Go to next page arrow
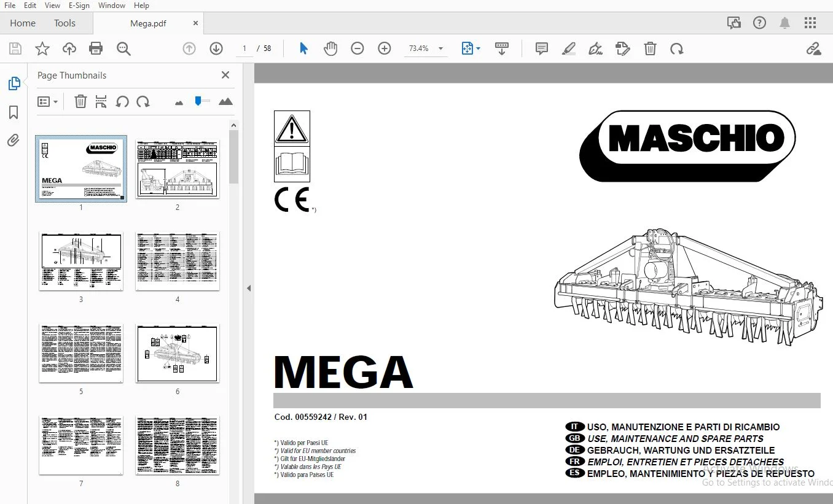 (x=216, y=48)
